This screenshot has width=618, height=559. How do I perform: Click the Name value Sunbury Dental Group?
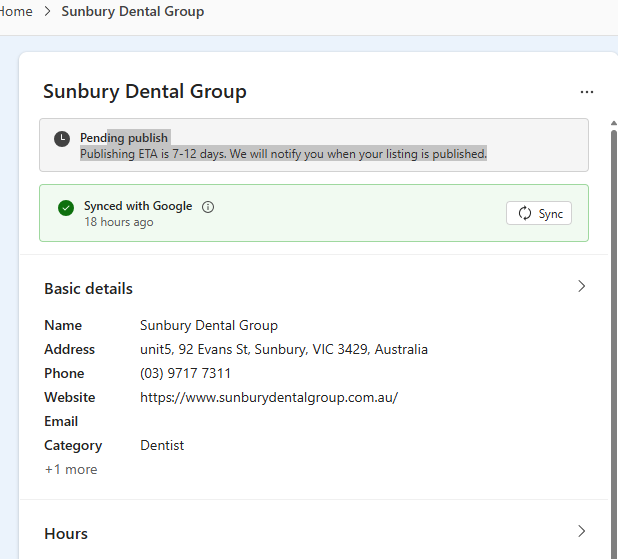209,325
